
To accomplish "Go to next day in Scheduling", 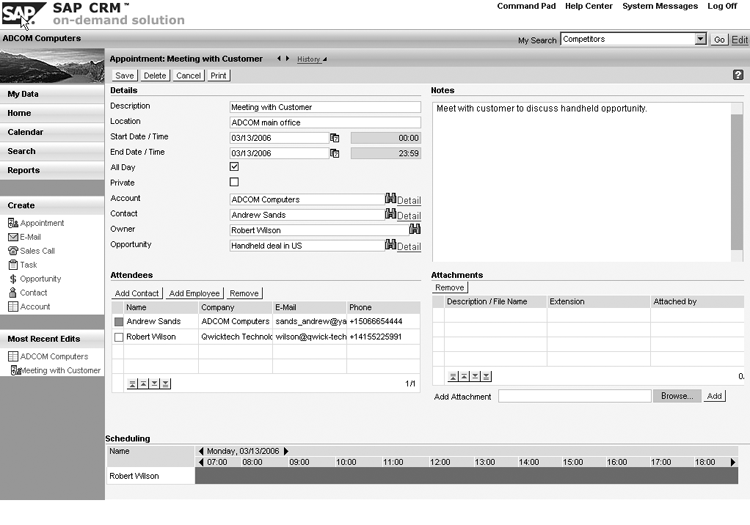I will click(287, 451).
